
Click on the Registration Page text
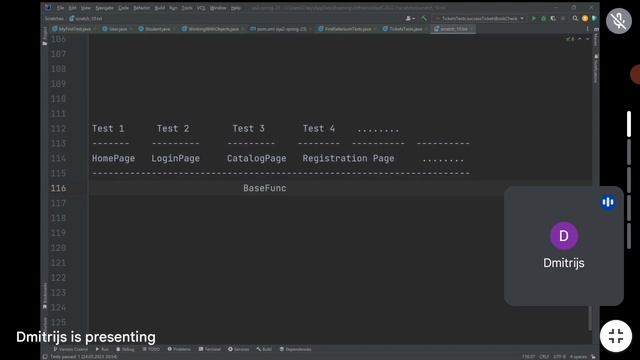coord(348,158)
